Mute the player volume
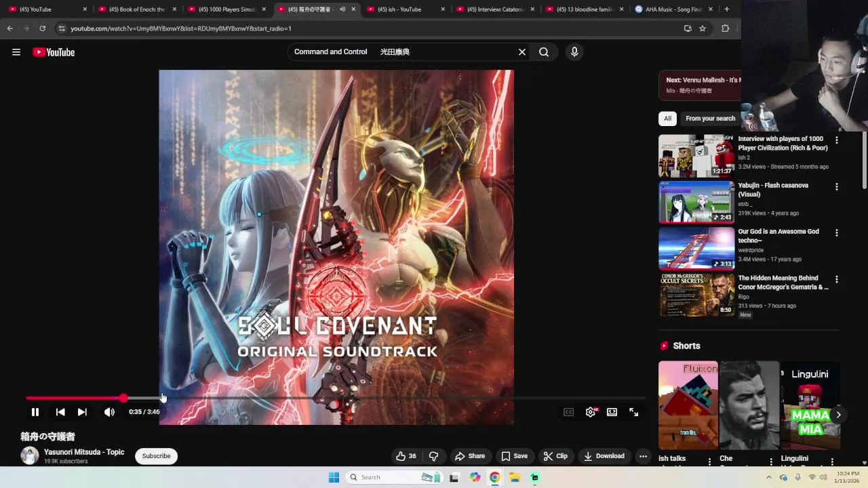 [109, 412]
